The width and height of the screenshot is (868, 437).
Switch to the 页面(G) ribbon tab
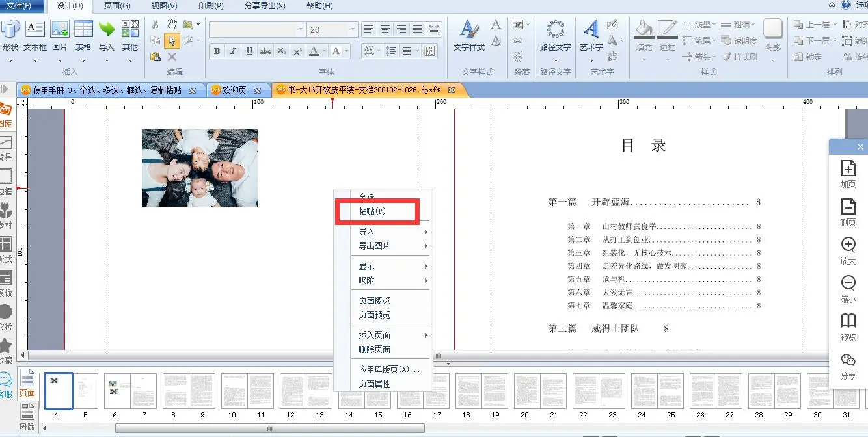click(117, 6)
